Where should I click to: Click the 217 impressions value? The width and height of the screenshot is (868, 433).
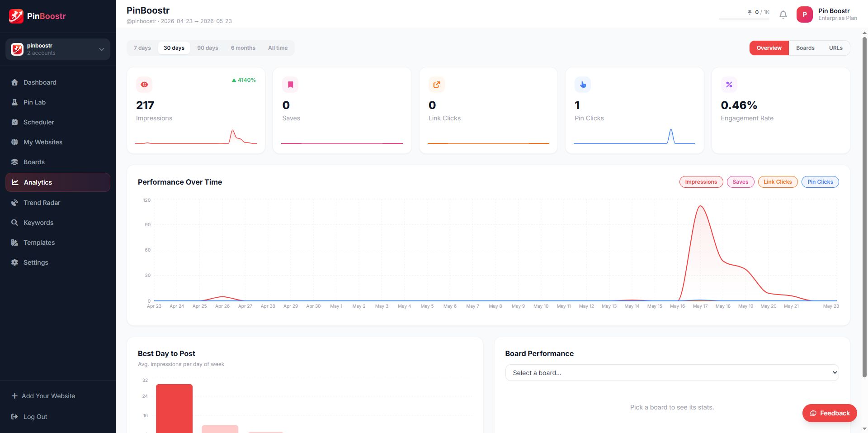pyautogui.click(x=145, y=105)
